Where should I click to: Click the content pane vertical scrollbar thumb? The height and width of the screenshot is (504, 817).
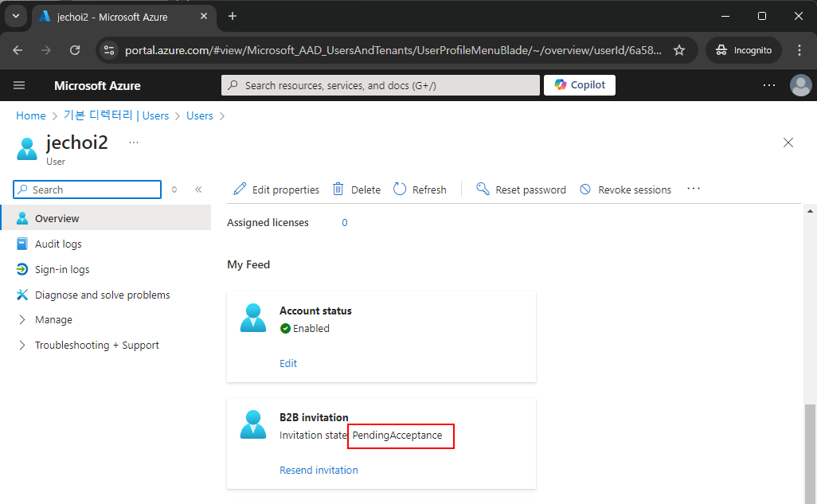tap(810, 454)
